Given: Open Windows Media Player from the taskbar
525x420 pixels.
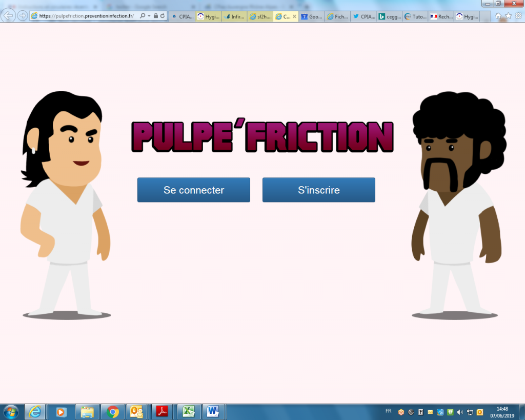Looking at the screenshot, I should (x=61, y=412).
